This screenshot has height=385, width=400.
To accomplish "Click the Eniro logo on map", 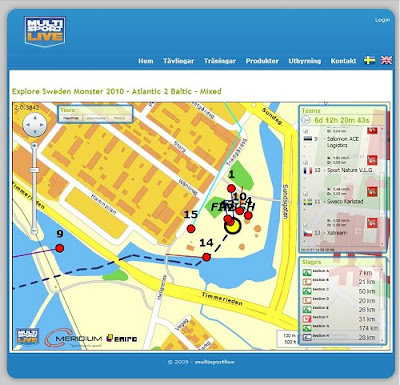I will pyautogui.click(x=122, y=338).
